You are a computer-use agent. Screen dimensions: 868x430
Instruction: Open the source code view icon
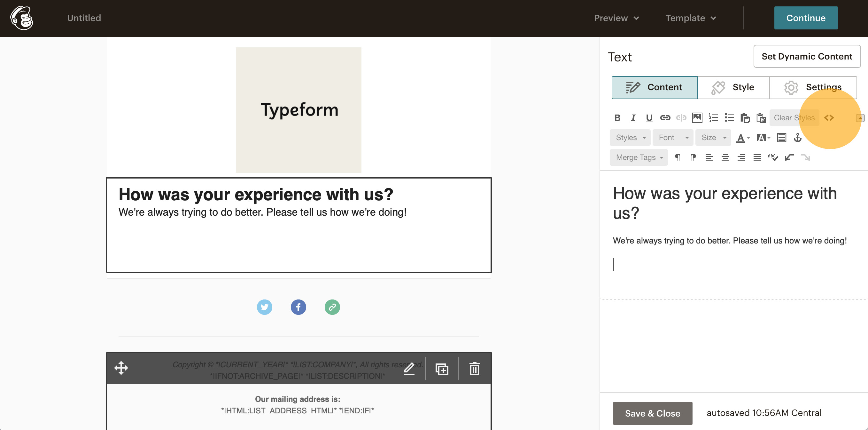829,118
